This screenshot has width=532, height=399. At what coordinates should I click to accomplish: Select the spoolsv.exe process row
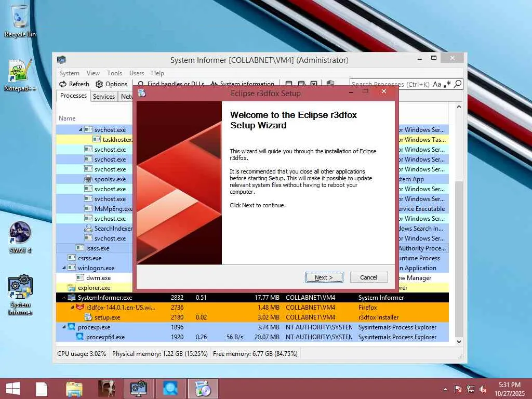pyautogui.click(x=95, y=179)
